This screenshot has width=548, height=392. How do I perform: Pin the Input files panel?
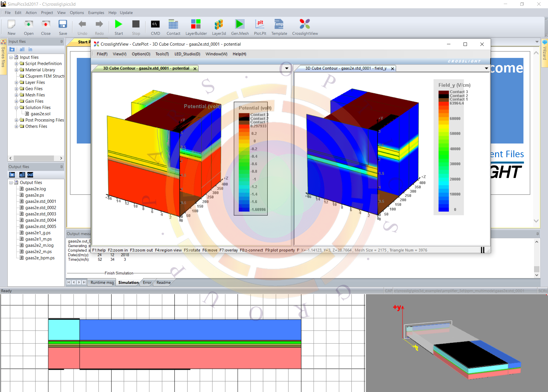[x=61, y=42]
